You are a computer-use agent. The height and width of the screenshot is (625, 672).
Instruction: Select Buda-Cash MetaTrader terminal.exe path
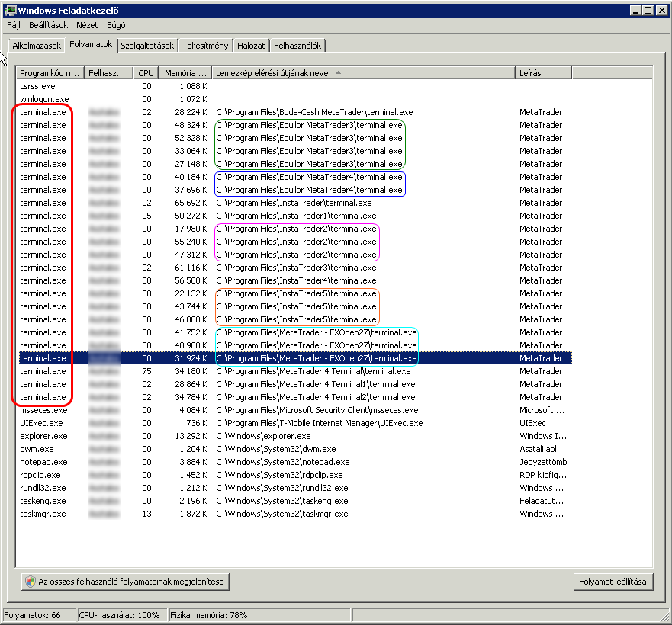(314, 112)
